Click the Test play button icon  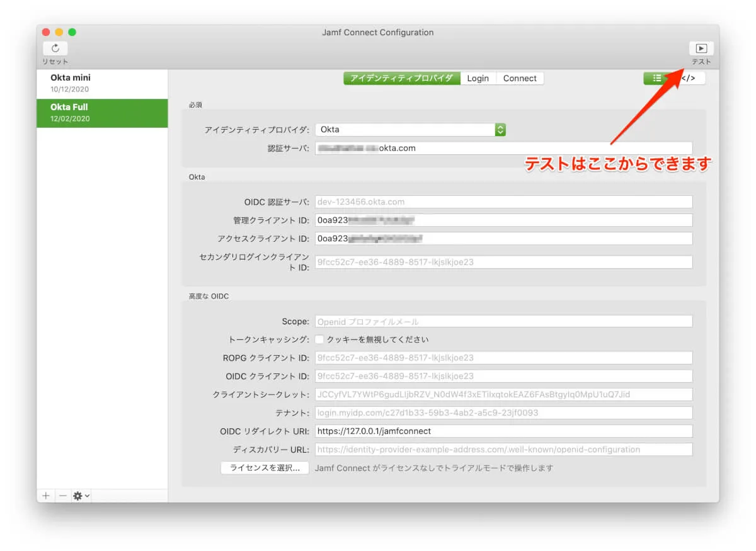pos(701,48)
